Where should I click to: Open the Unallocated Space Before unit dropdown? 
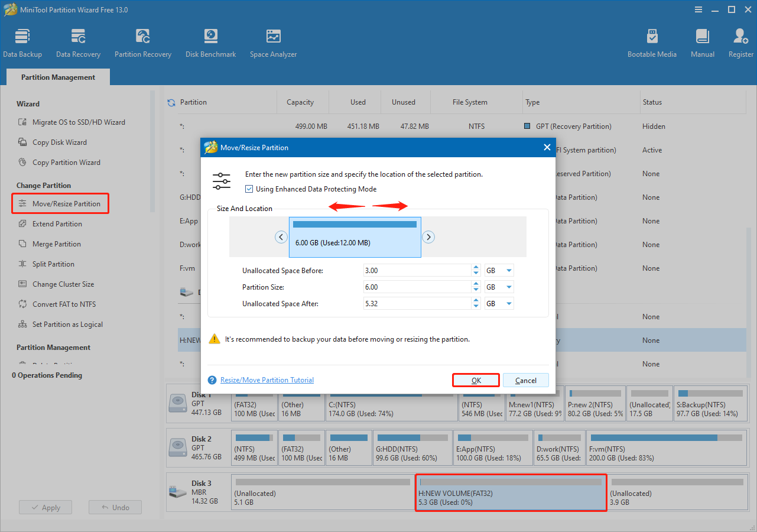coord(509,270)
